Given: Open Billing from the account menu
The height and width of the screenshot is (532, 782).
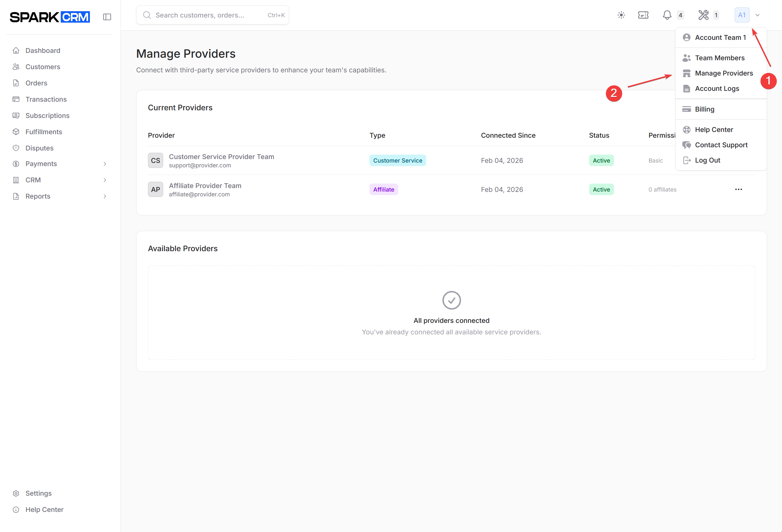Looking at the screenshot, I should 721,109.
